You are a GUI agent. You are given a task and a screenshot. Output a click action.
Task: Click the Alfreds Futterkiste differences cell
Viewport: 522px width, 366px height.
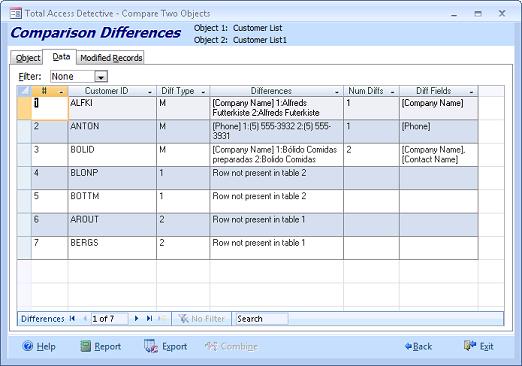click(276, 108)
